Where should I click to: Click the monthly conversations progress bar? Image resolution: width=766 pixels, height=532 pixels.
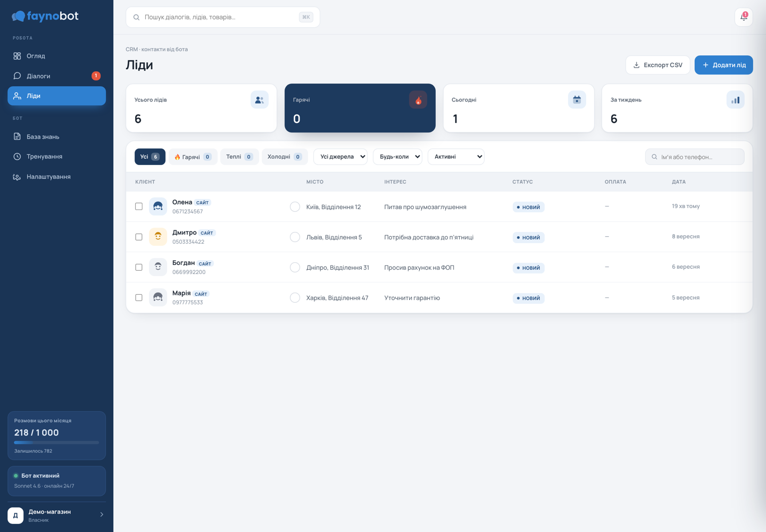pyautogui.click(x=56, y=442)
